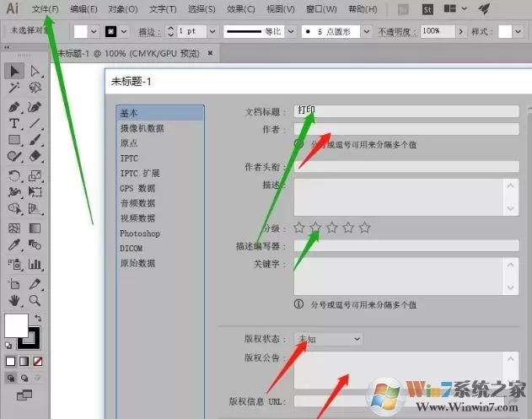This screenshot has height=419, width=532.
Task: Set rating to the third star
Action: tap(332, 228)
